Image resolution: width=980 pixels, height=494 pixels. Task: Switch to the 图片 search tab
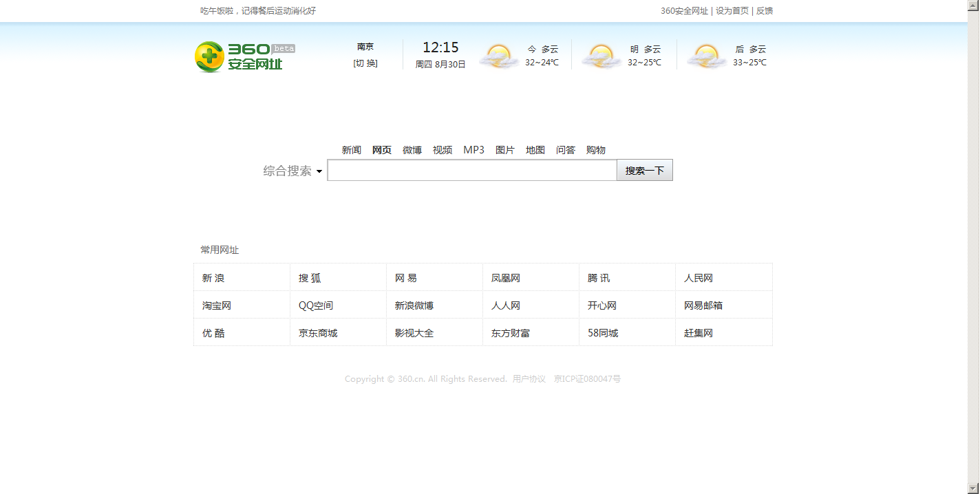(505, 150)
